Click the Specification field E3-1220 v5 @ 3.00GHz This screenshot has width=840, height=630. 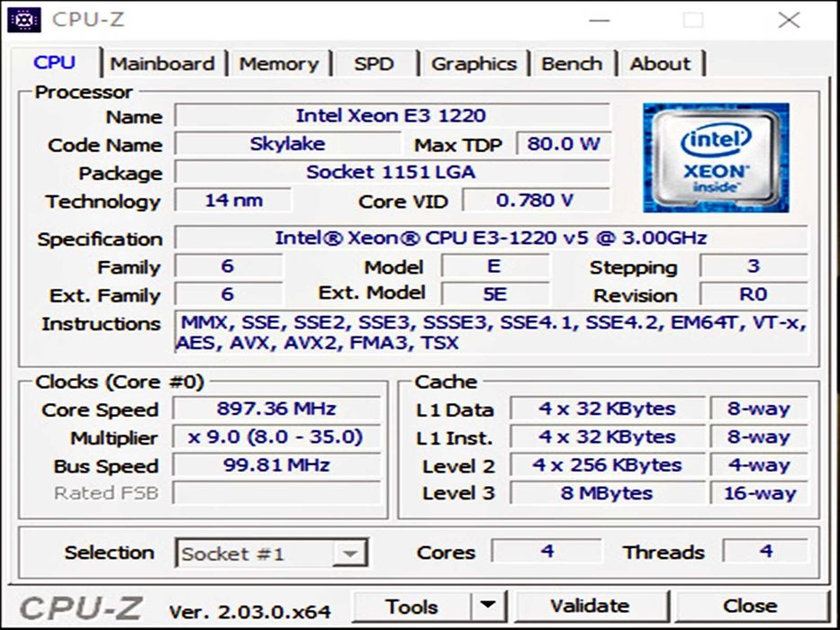(x=492, y=238)
